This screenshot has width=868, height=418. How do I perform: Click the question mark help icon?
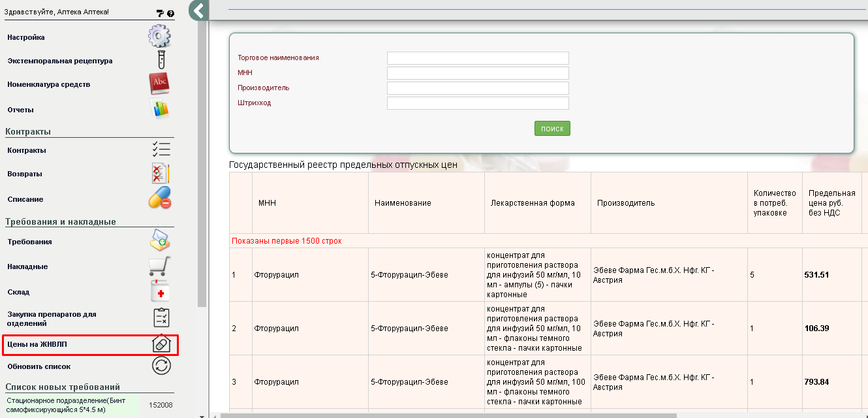pos(171,13)
